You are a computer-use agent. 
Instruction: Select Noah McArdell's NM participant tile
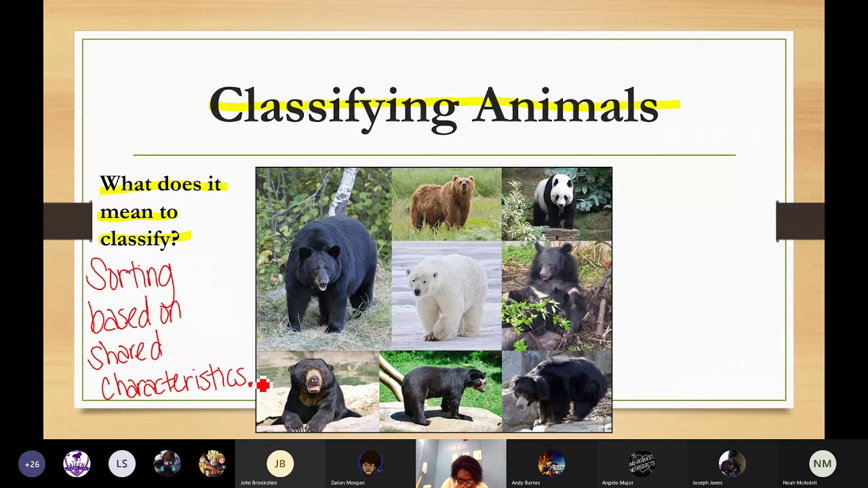[x=823, y=464]
